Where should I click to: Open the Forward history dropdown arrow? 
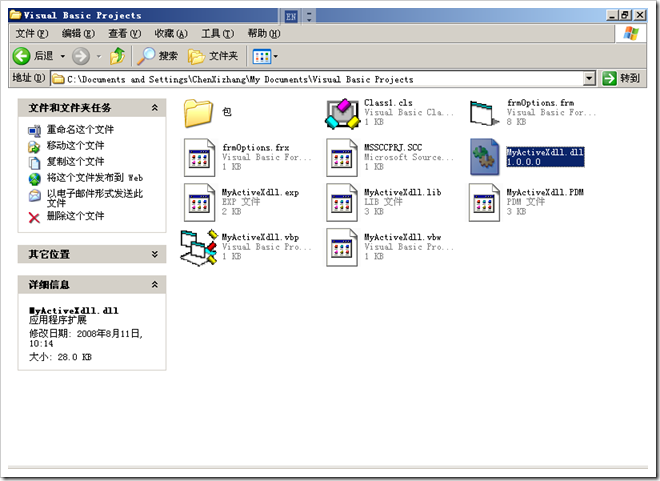click(99, 56)
